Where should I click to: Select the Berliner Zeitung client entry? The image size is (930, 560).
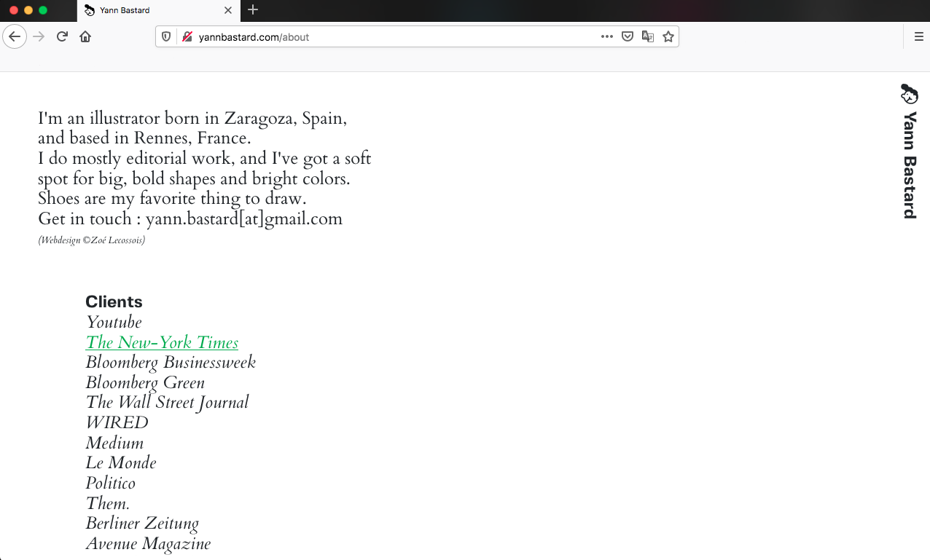click(x=142, y=523)
